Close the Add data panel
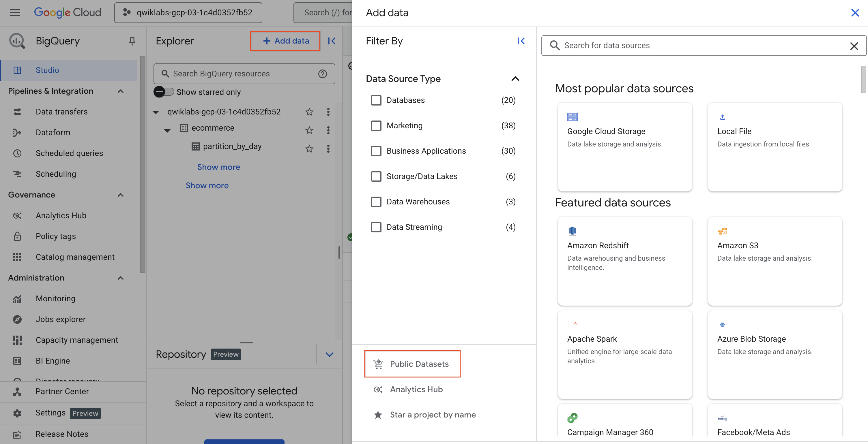Screen dimensions: 868x444 tap(855, 13)
